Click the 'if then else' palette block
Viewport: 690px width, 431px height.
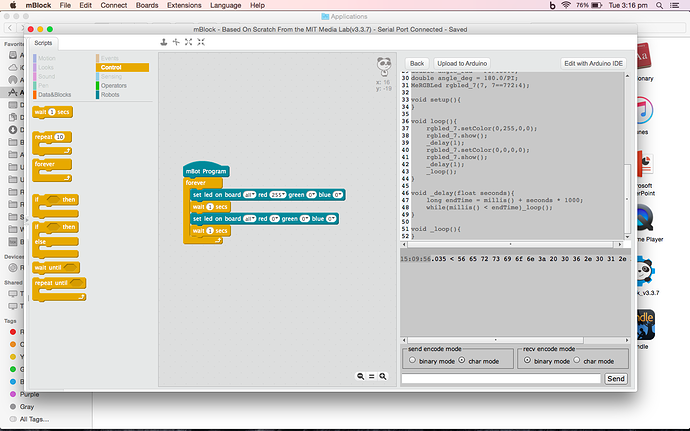point(55,240)
